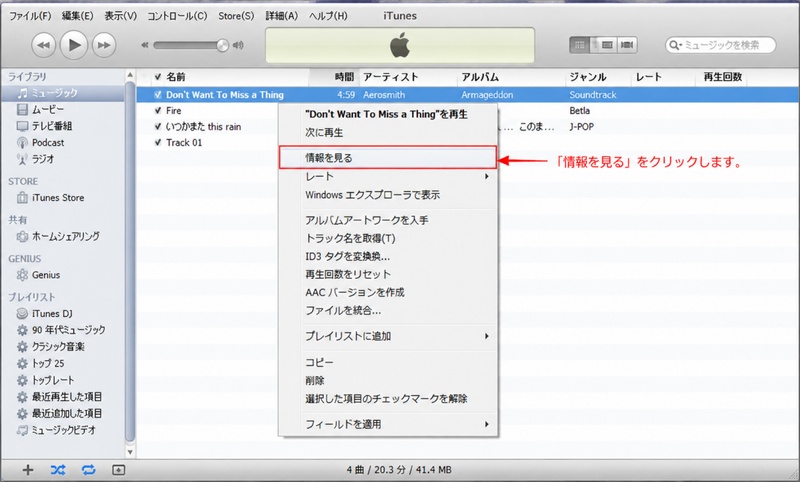Open the Store(S) menu
The image size is (800, 482).
click(x=236, y=16)
